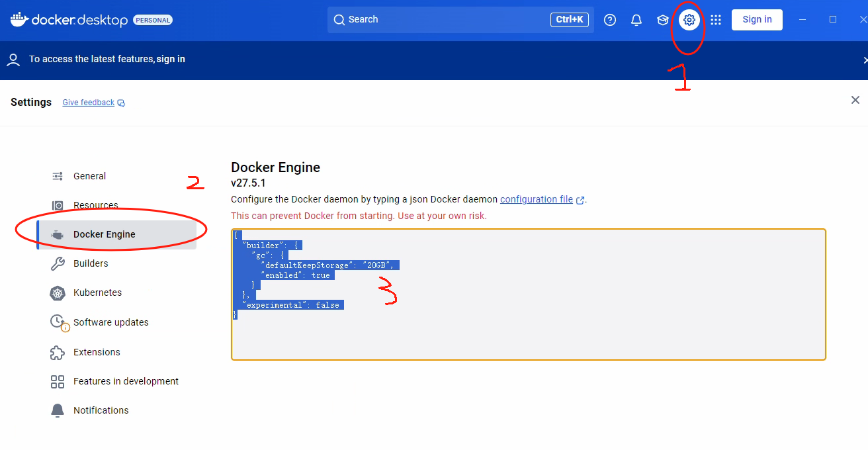868x450 pixels.
Task: Click the Docker Engine heading
Action: coord(275,167)
